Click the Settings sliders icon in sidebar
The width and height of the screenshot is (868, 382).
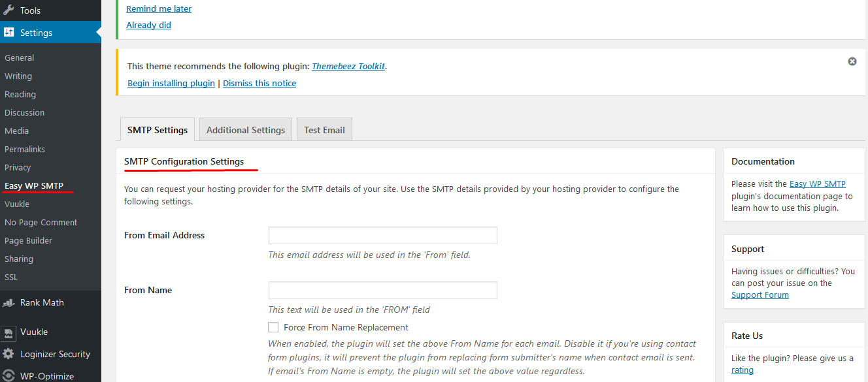coord(8,33)
